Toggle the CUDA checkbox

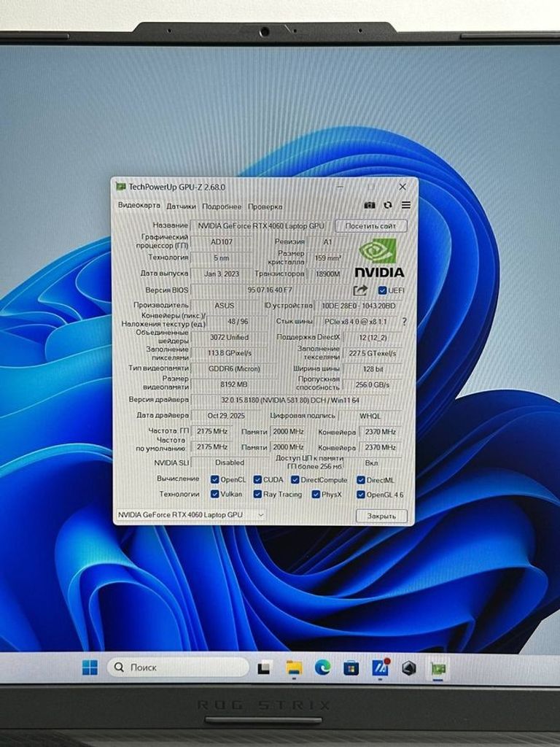click(x=258, y=479)
